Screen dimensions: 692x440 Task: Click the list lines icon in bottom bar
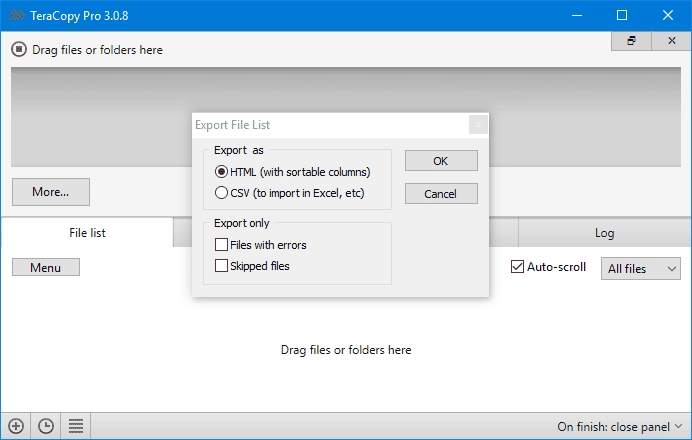(76, 426)
